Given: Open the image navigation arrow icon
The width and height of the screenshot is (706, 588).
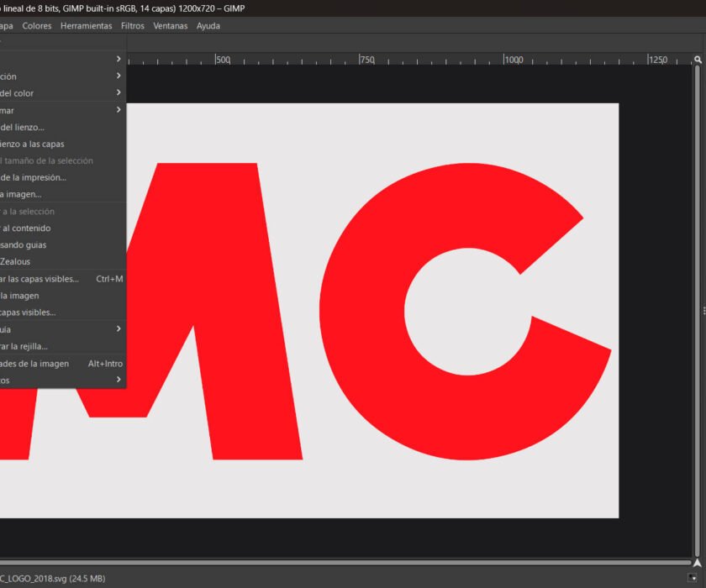Looking at the screenshot, I should coord(698,562).
